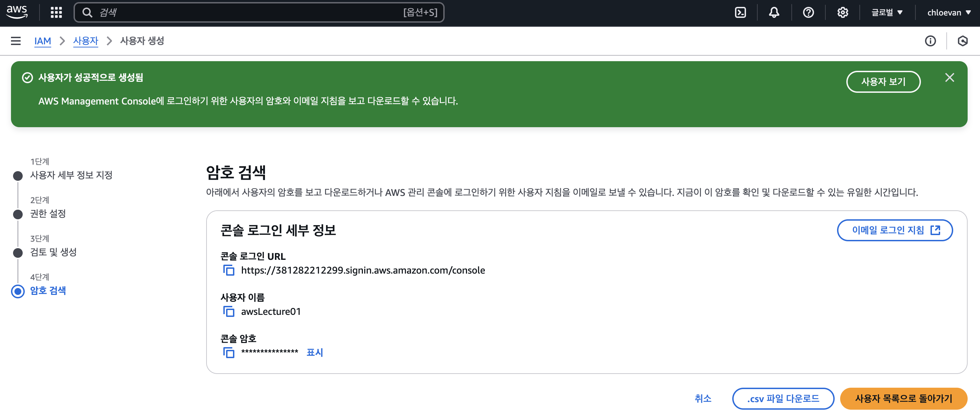Copy the user name awsLecture01
The width and height of the screenshot is (980, 420).
pos(229,311)
